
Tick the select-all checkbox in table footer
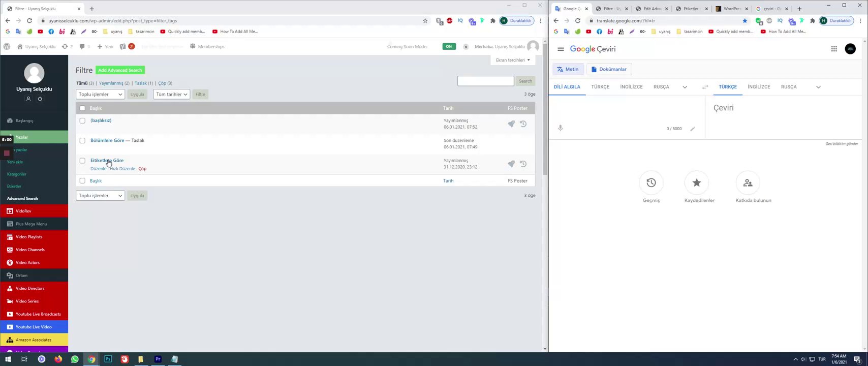(x=82, y=180)
